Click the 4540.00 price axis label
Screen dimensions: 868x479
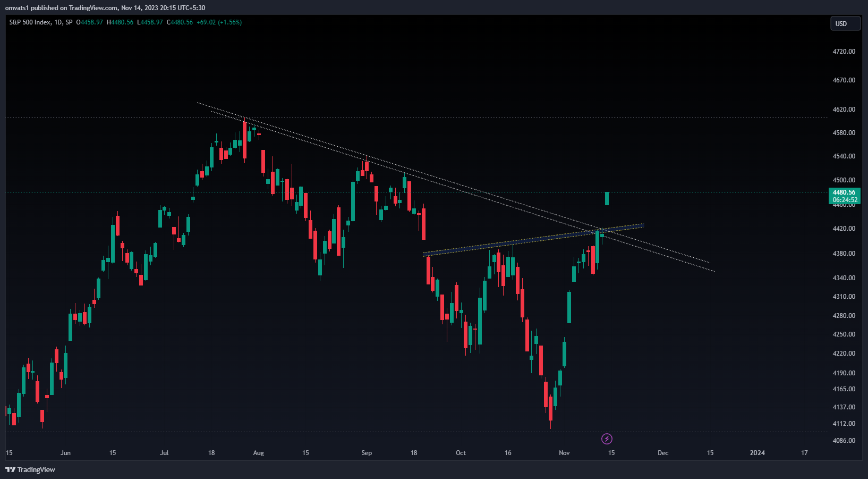(x=844, y=156)
